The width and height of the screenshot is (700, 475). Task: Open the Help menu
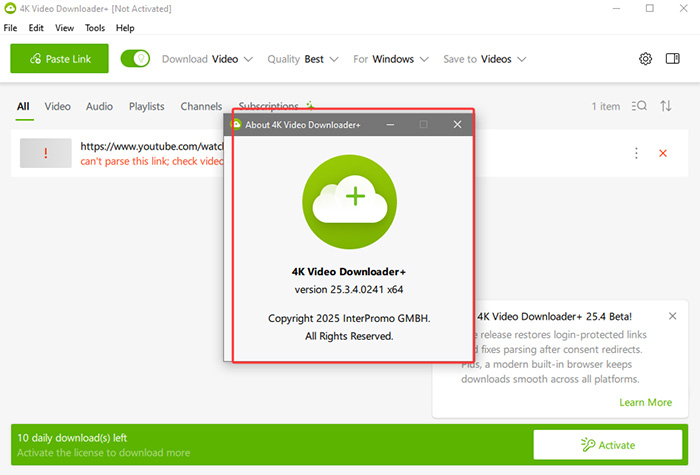click(125, 28)
